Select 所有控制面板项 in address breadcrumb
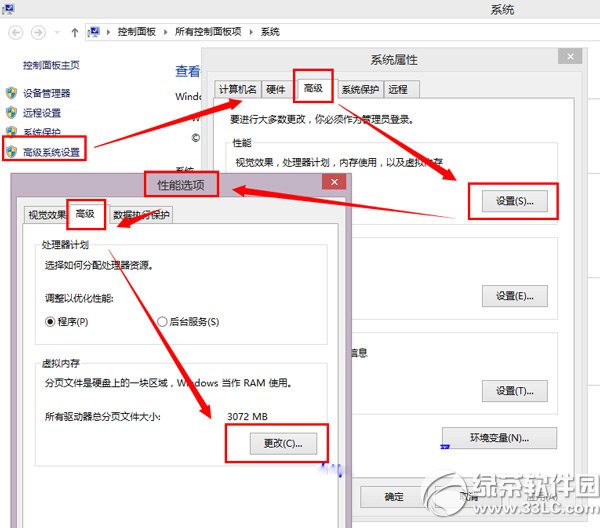The width and height of the screenshot is (600, 528). pyautogui.click(x=208, y=32)
